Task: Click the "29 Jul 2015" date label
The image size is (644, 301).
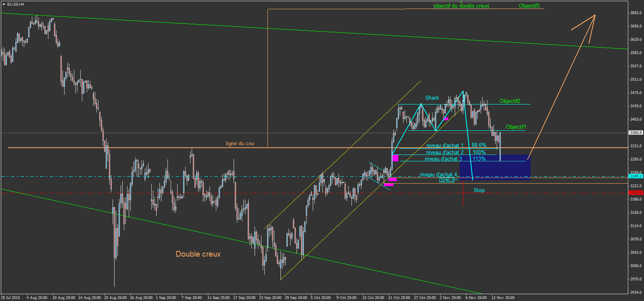Action: click(x=10, y=298)
